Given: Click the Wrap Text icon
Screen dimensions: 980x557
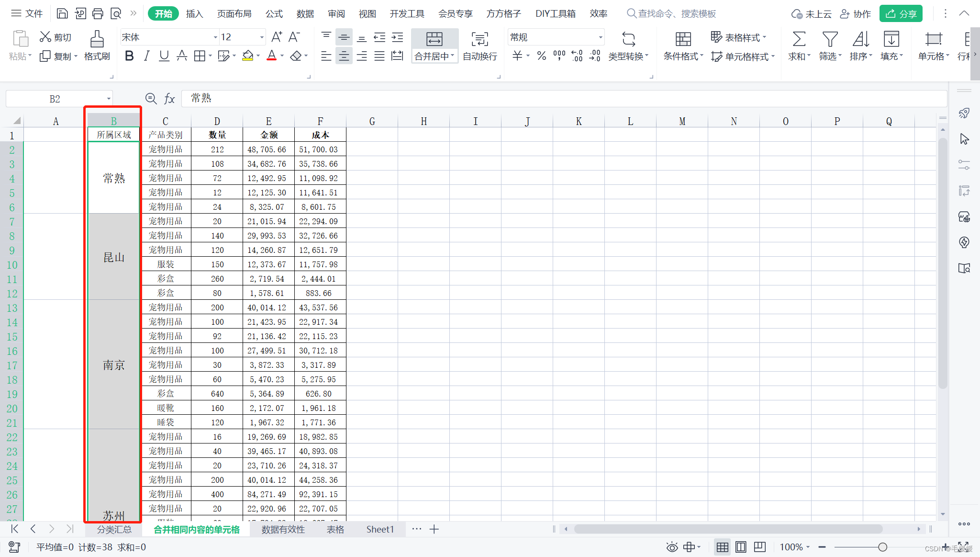Looking at the screenshot, I should [x=479, y=39].
